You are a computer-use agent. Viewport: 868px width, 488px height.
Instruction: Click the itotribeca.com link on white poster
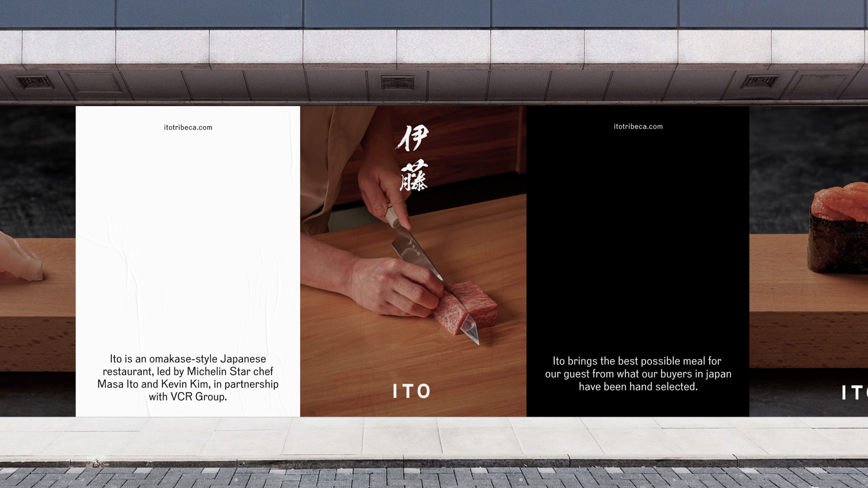click(188, 127)
